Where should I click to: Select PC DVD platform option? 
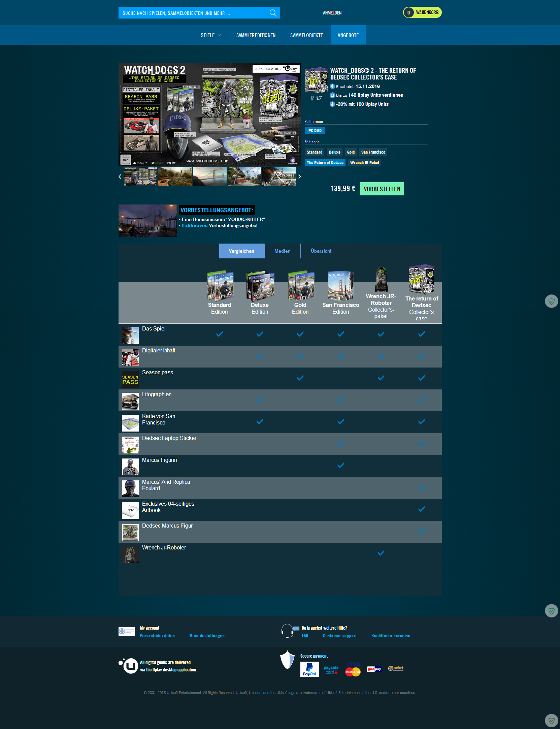[315, 131]
